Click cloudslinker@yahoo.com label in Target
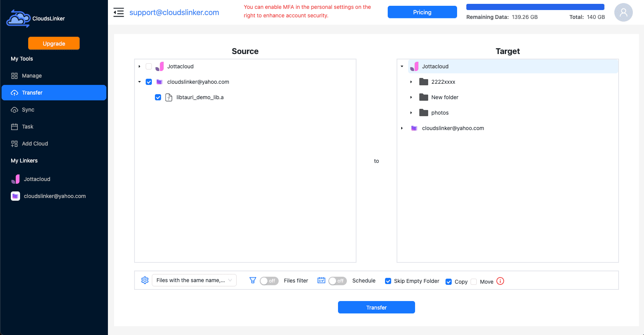The height and width of the screenshot is (335, 644). pos(453,128)
